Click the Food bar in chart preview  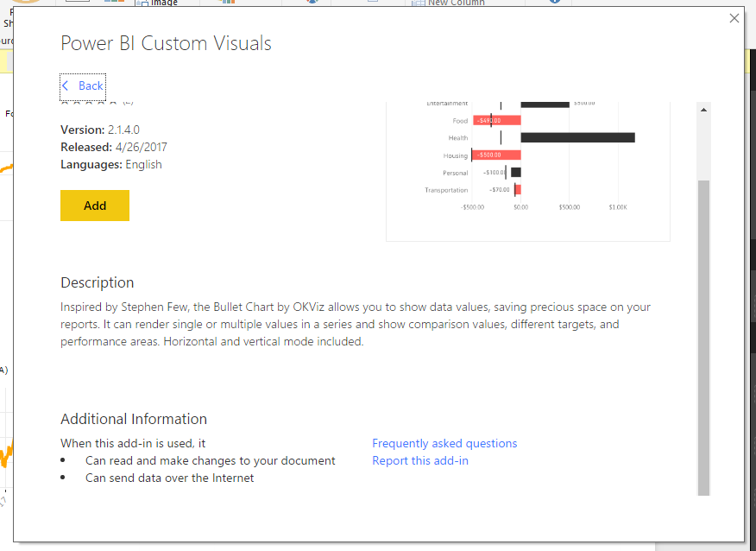[496, 121]
